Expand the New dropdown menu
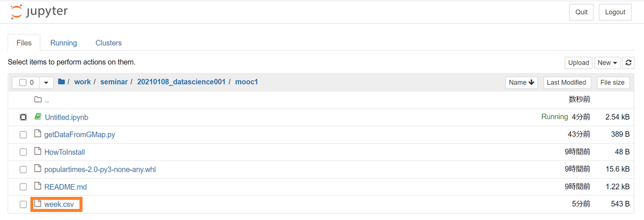This screenshot has width=644, height=220. coord(608,63)
